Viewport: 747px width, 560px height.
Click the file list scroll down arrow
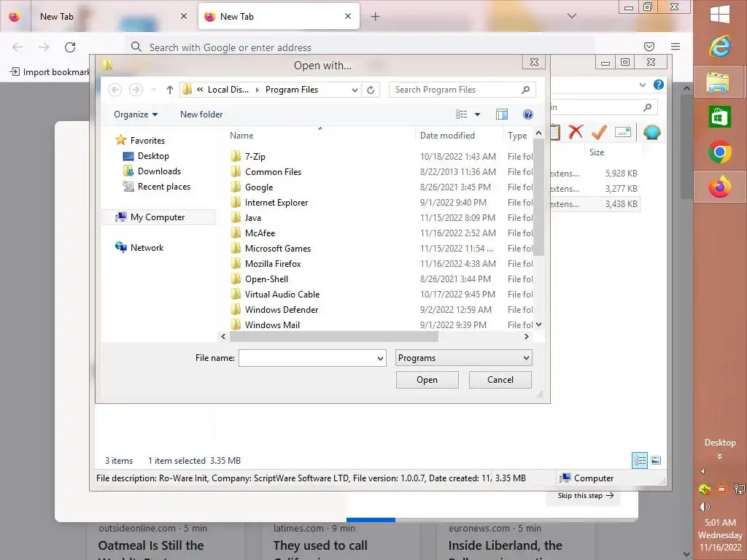click(539, 324)
